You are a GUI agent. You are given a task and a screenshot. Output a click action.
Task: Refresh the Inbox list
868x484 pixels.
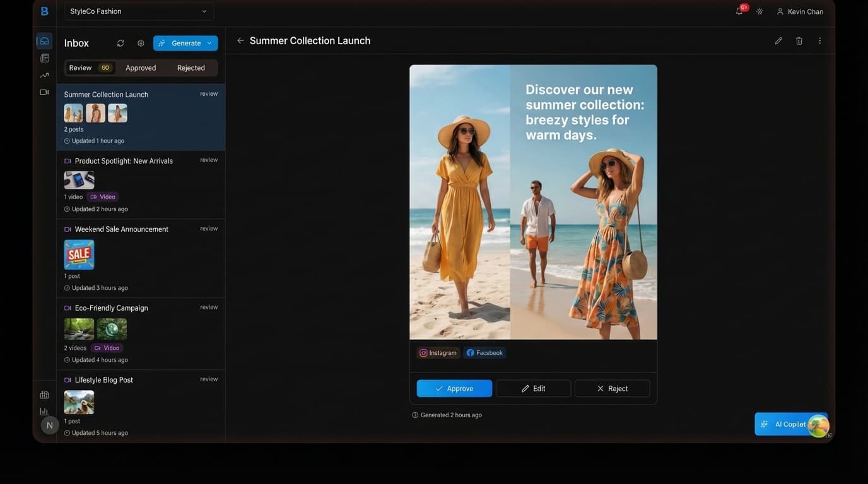120,43
